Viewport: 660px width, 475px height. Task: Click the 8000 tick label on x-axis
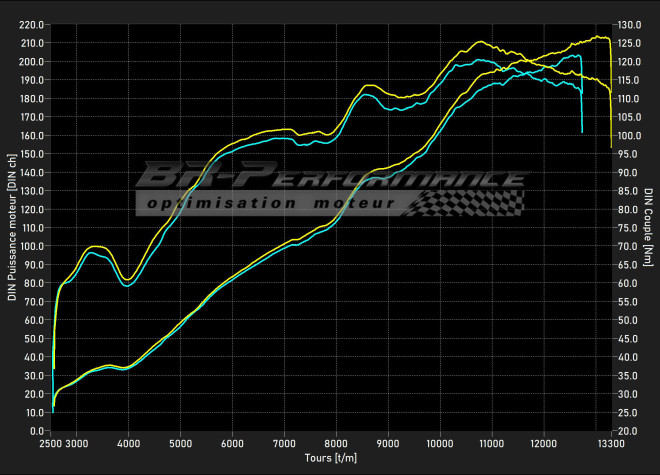336,442
